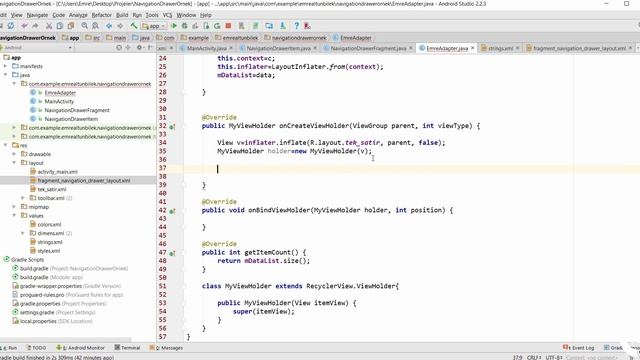The height and width of the screenshot is (360, 640).
Task: Open the TODO tool window
Action: (x=36, y=348)
